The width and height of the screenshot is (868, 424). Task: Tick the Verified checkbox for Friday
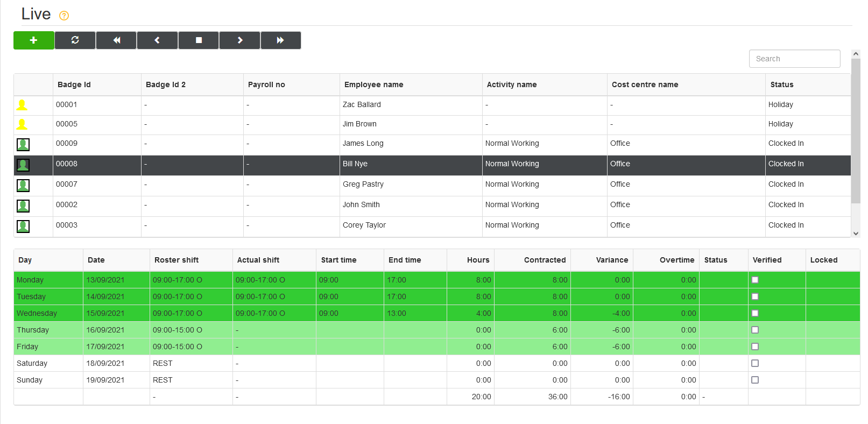[755, 347]
